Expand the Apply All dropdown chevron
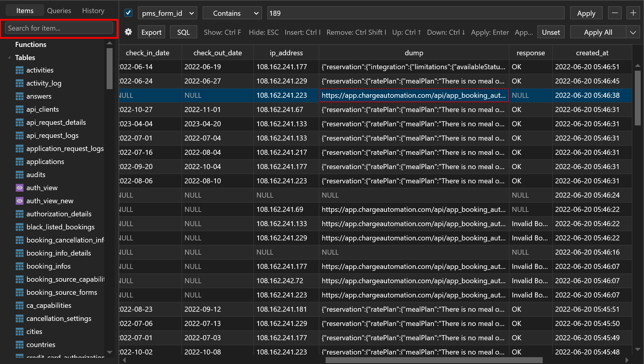 [633, 32]
